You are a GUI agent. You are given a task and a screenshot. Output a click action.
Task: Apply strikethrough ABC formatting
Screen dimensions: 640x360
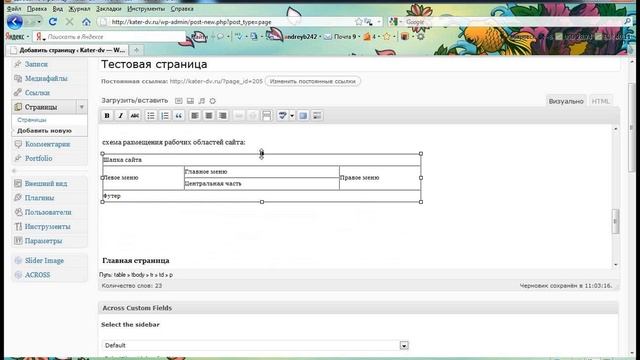pyautogui.click(x=134, y=116)
